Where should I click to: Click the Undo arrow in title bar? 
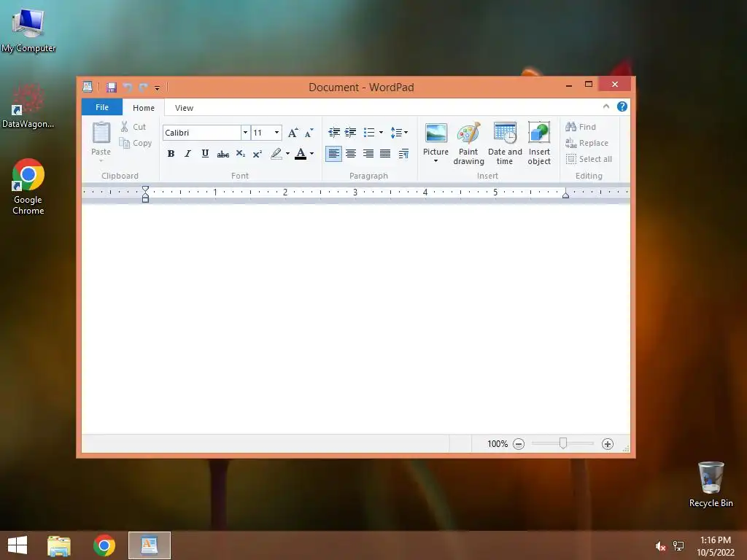coord(127,87)
